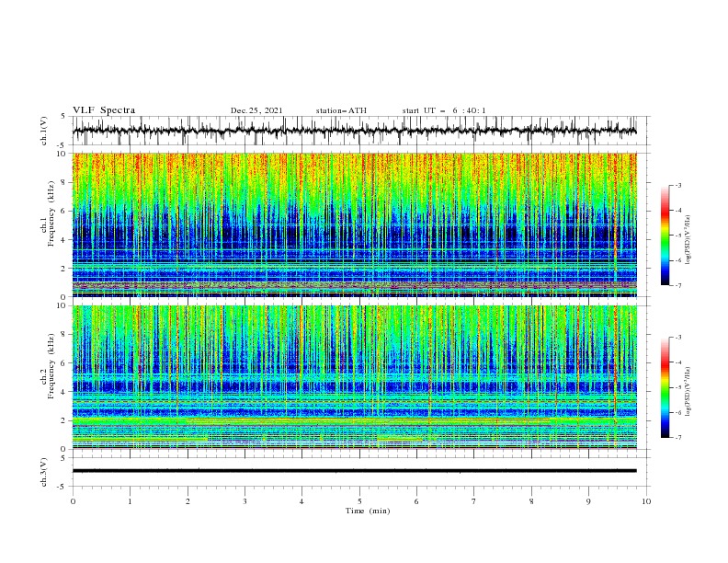Screen dimensions: 728x563
Task: Click the -7 label on upper colorbar
Action: [677, 285]
